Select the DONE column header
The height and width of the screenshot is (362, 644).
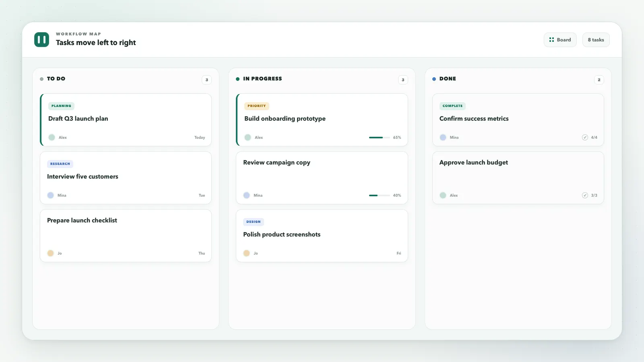pyautogui.click(x=448, y=79)
